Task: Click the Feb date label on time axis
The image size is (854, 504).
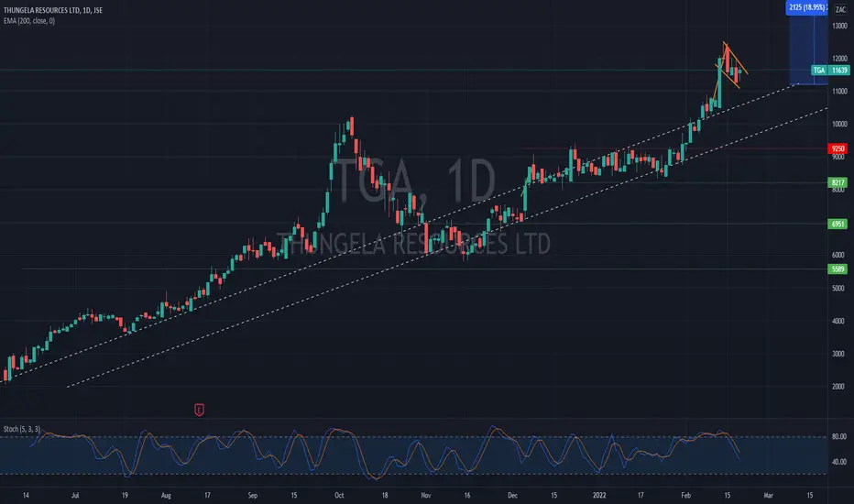Action: 685,495
